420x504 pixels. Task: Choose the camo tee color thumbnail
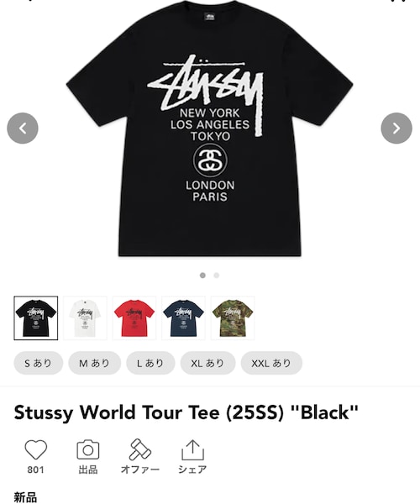(x=233, y=318)
